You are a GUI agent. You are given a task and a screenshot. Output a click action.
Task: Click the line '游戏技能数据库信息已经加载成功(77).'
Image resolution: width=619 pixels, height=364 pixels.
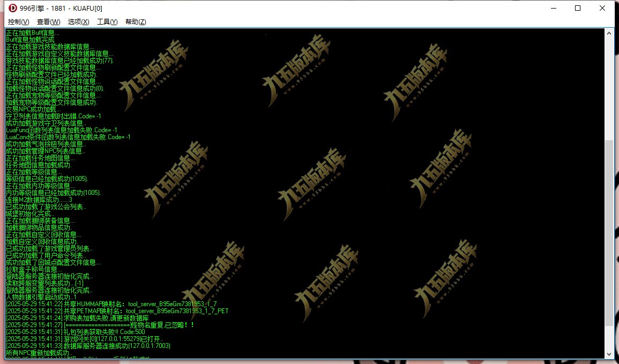pyautogui.click(x=59, y=60)
